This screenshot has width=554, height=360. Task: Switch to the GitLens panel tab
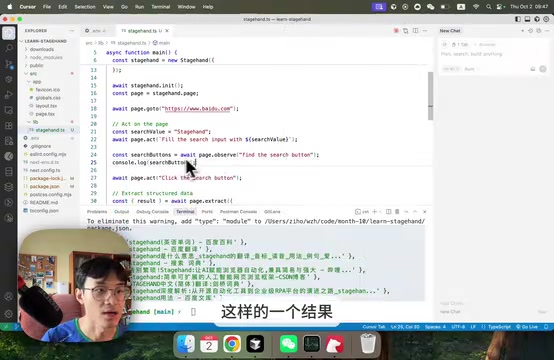point(272,212)
